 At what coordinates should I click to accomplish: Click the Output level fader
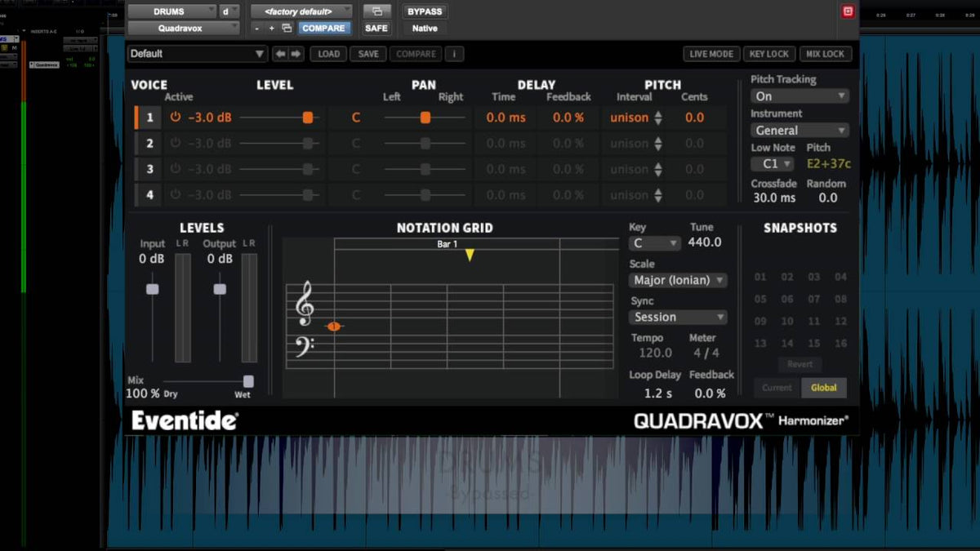220,290
